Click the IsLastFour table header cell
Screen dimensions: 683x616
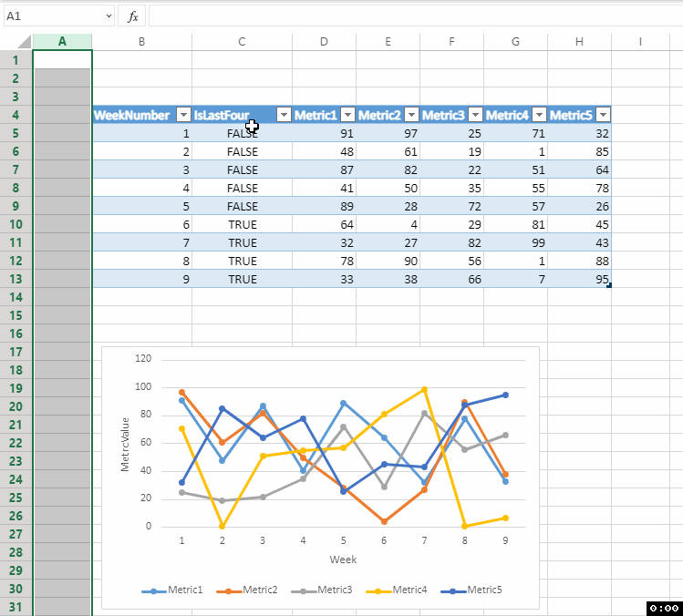[x=243, y=115]
